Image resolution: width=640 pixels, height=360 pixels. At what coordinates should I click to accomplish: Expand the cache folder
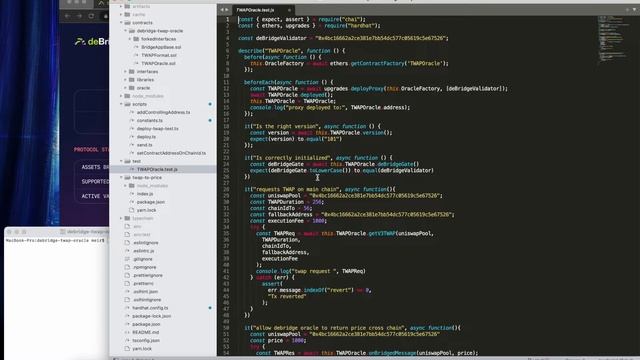click(121, 14)
